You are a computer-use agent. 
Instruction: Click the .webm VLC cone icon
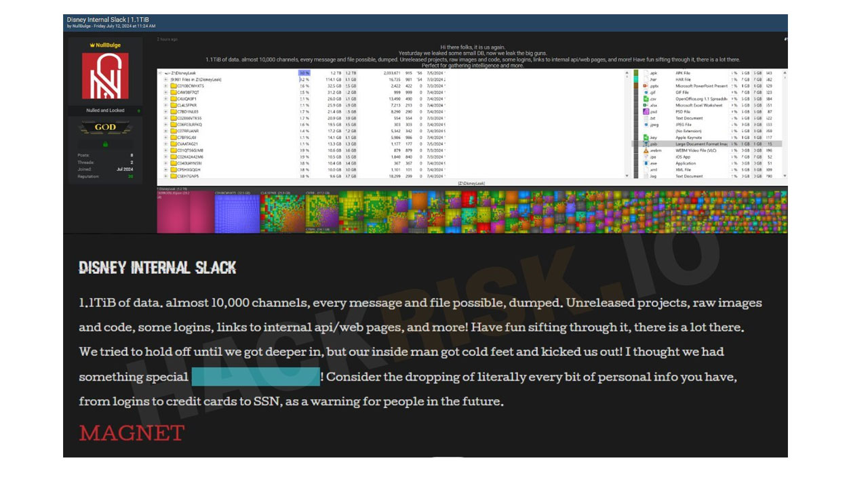click(x=646, y=150)
